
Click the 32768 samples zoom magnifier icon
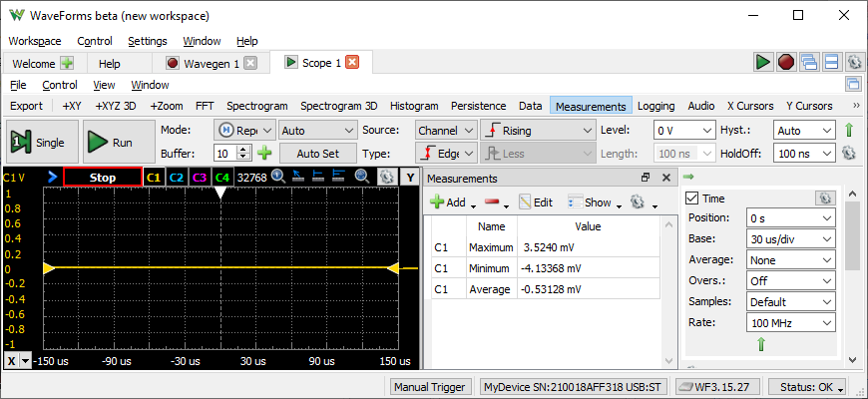point(277,177)
